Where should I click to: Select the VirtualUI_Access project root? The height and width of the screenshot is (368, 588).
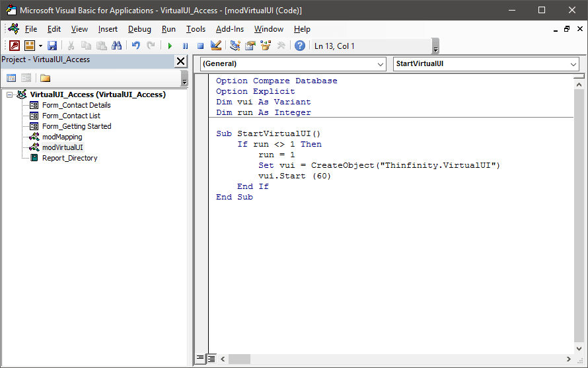click(98, 94)
